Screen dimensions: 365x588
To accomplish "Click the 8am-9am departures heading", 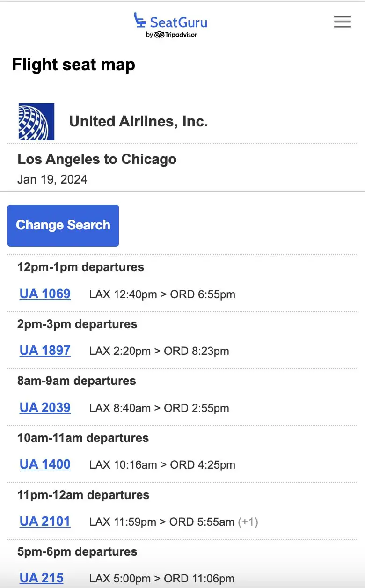I will (x=77, y=381).
